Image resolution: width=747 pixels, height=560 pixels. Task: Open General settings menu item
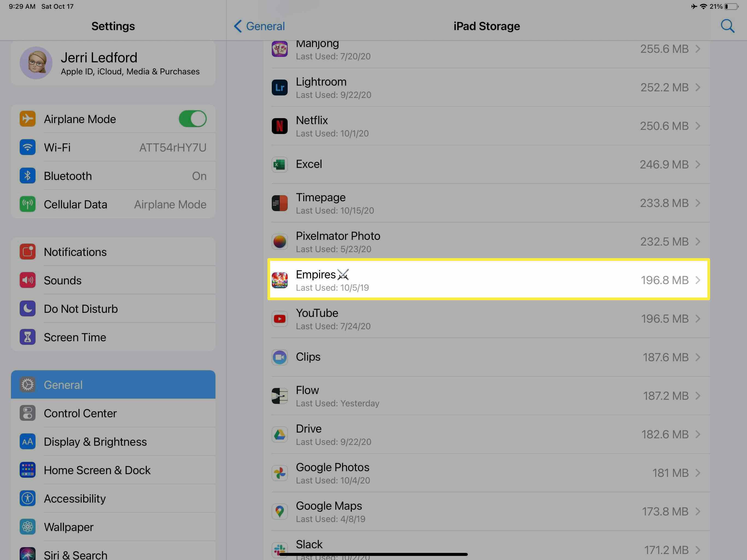tap(113, 385)
